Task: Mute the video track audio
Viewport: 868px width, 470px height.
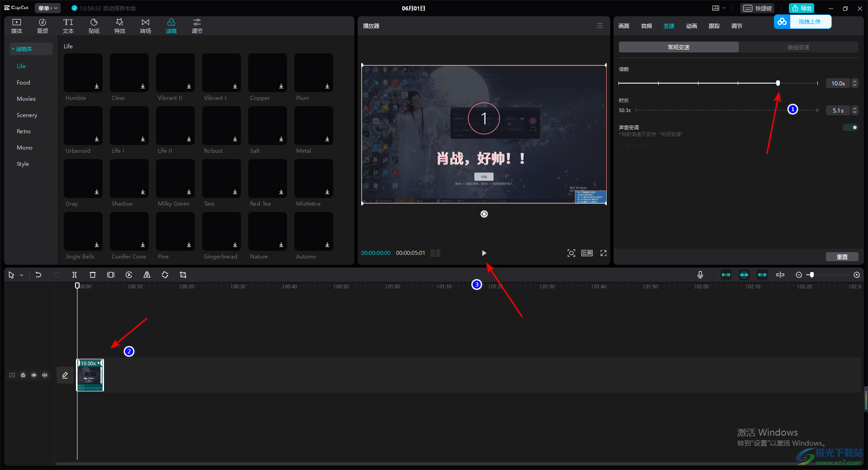Action: coord(45,375)
